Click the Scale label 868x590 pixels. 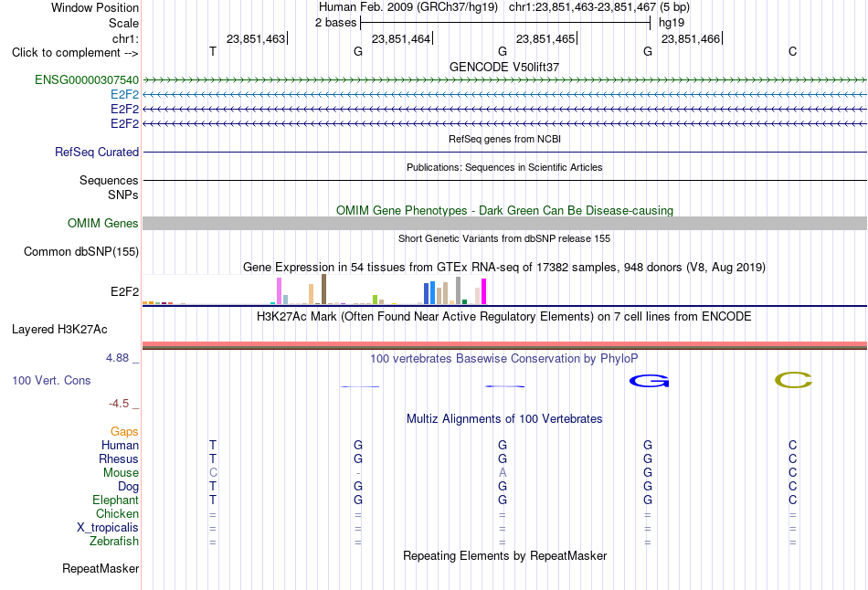[x=123, y=23]
